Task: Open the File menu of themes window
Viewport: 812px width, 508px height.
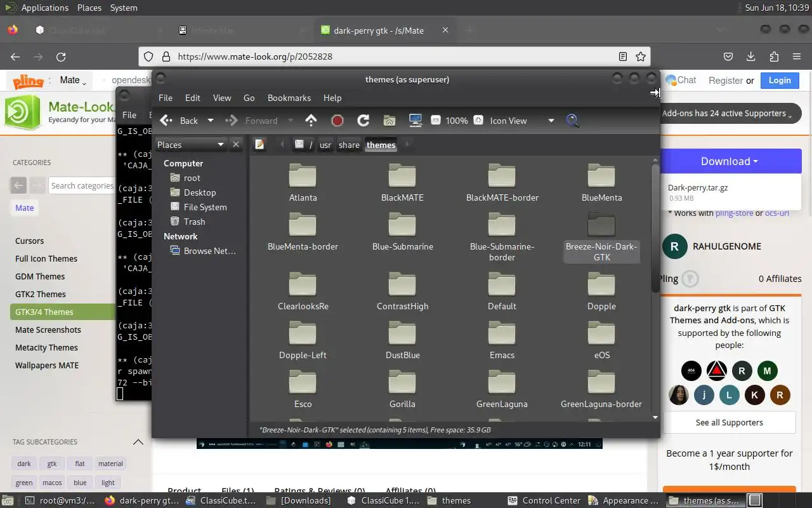Action: 166,98
